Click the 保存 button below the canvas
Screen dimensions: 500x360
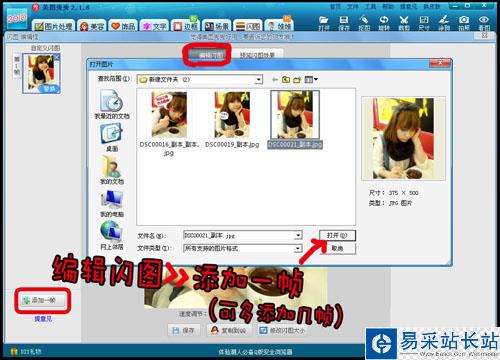point(185,330)
